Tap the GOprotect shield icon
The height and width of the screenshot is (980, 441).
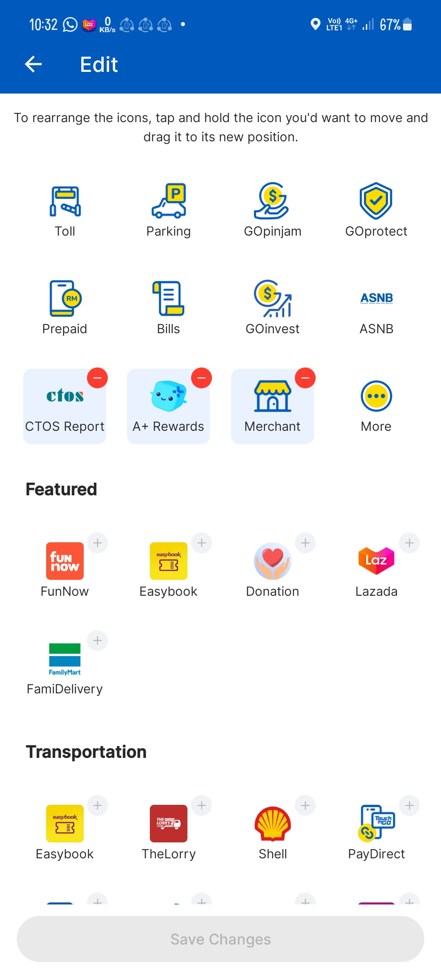(x=376, y=200)
